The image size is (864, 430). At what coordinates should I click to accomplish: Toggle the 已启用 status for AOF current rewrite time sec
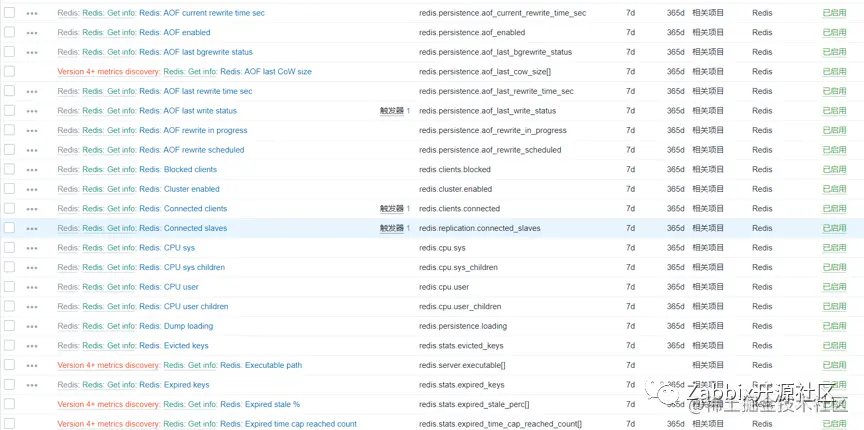[834, 13]
